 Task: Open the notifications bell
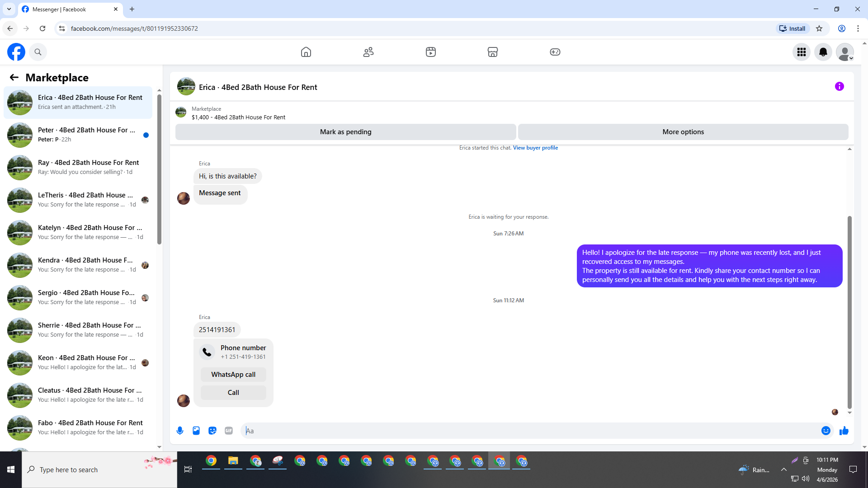click(823, 52)
